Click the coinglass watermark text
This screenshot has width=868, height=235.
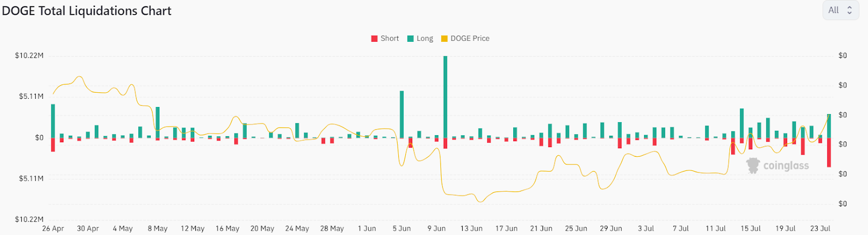786,166
